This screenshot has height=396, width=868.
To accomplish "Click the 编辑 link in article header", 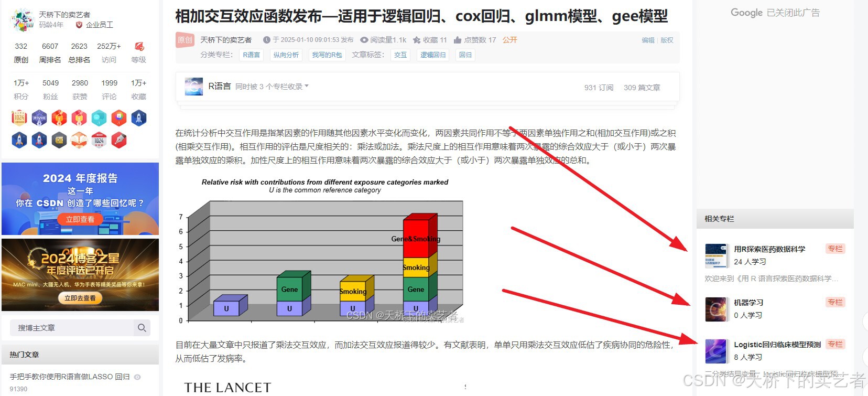I will [648, 40].
